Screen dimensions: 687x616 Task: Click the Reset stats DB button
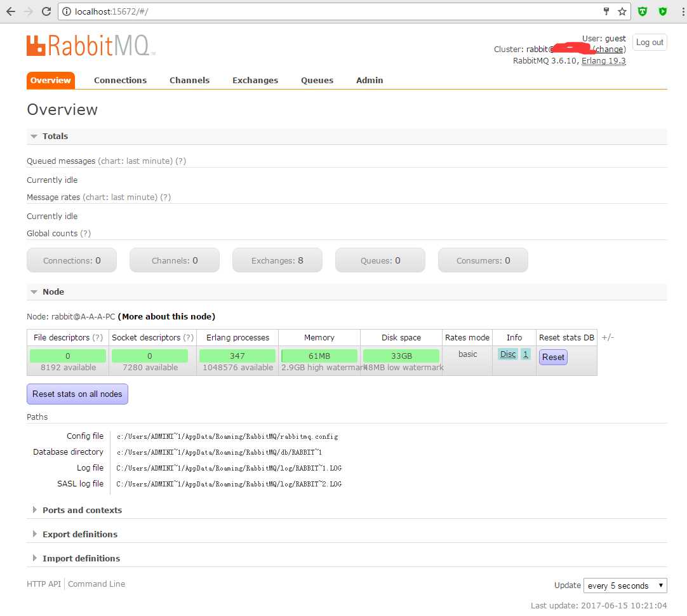[x=553, y=357]
